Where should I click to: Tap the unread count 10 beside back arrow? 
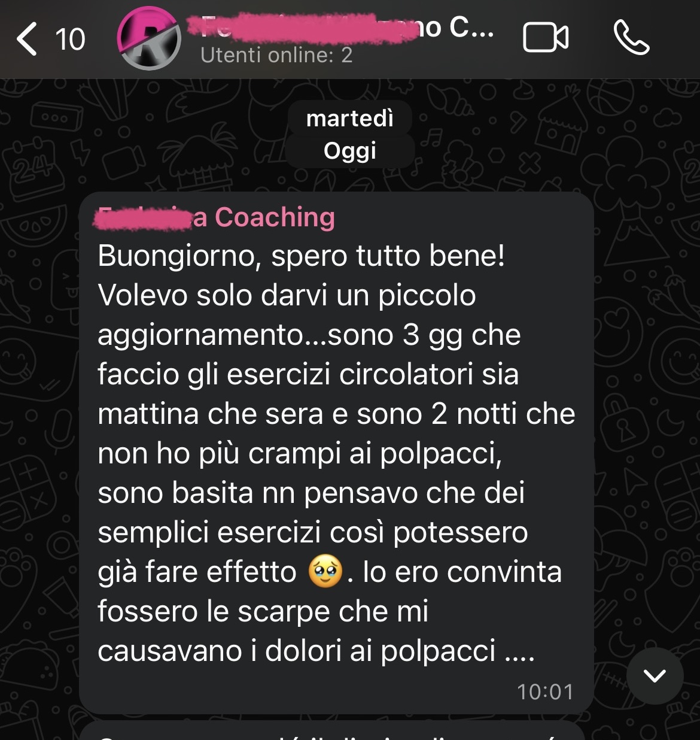pyautogui.click(x=70, y=40)
